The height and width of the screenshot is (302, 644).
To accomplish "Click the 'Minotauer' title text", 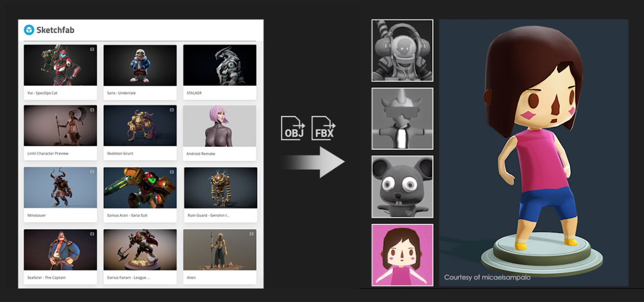I will coord(37,216).
